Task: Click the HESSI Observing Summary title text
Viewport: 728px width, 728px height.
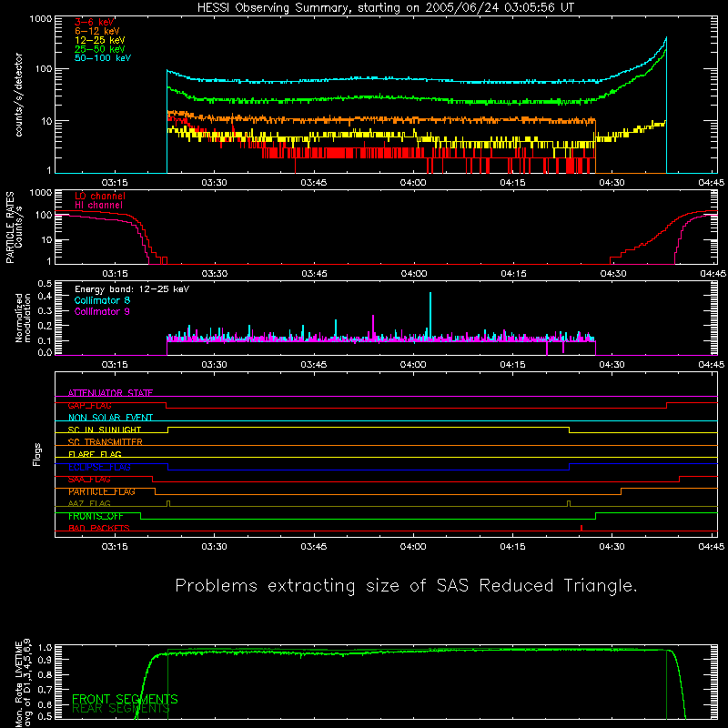Action: [x=385, y=8]
